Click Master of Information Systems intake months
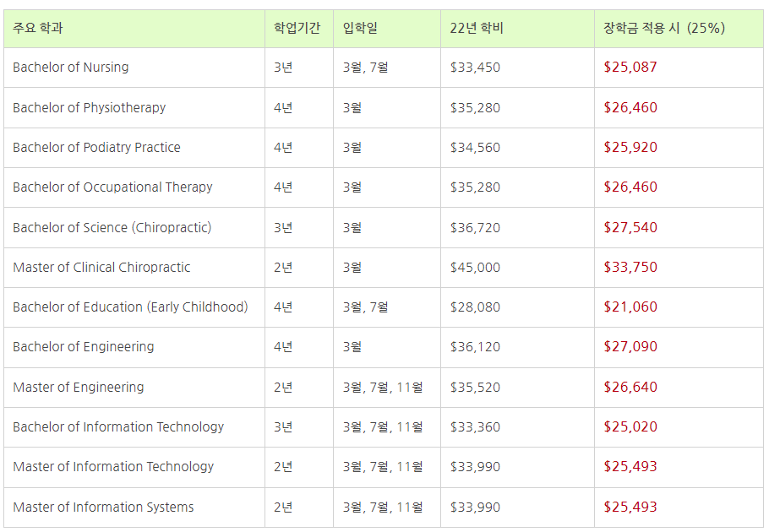The width and height of the screenshot is (769, 532). (x=383, y=507)
